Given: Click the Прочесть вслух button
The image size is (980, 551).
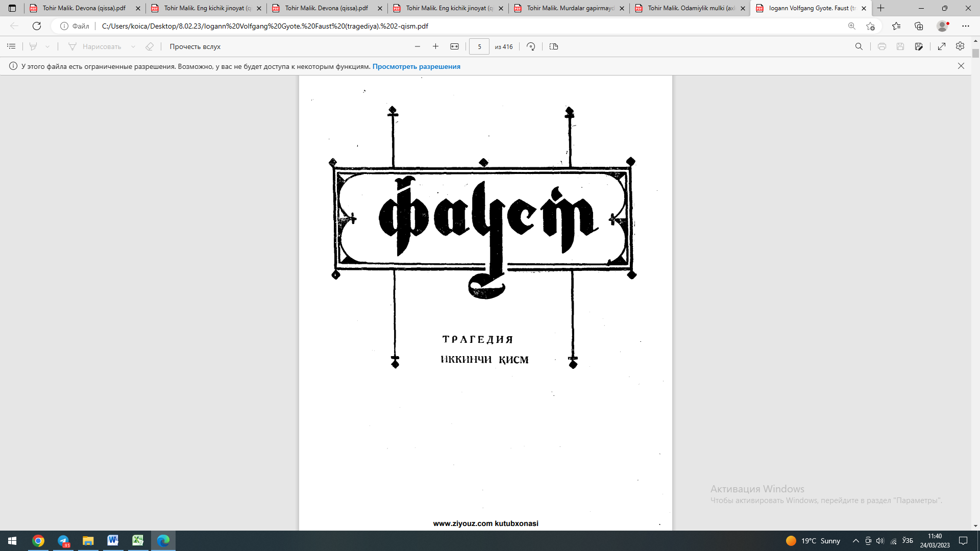Looking at the screenshot, I should [x=195, y=46].
